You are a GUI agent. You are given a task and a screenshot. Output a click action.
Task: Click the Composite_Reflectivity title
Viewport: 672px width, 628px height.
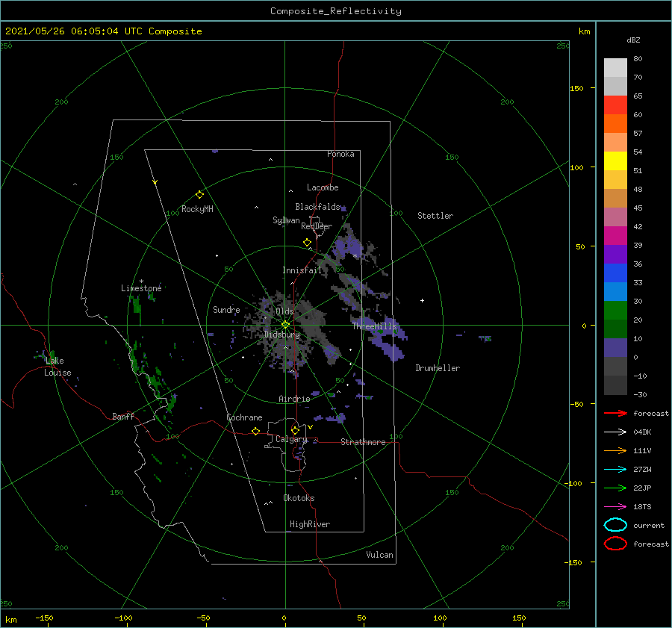(335, 11)
